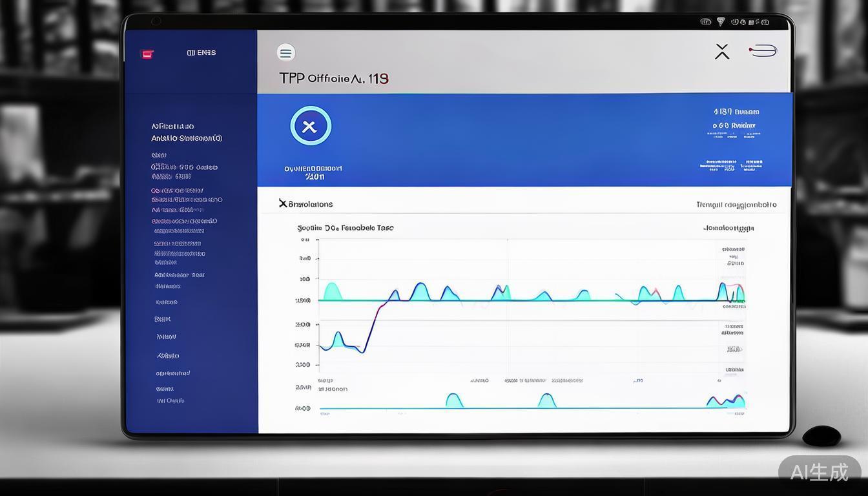Viewport: 868px width, 496px height.
Task: Click the circular X badge in blue banner
Action: (311, 127)
